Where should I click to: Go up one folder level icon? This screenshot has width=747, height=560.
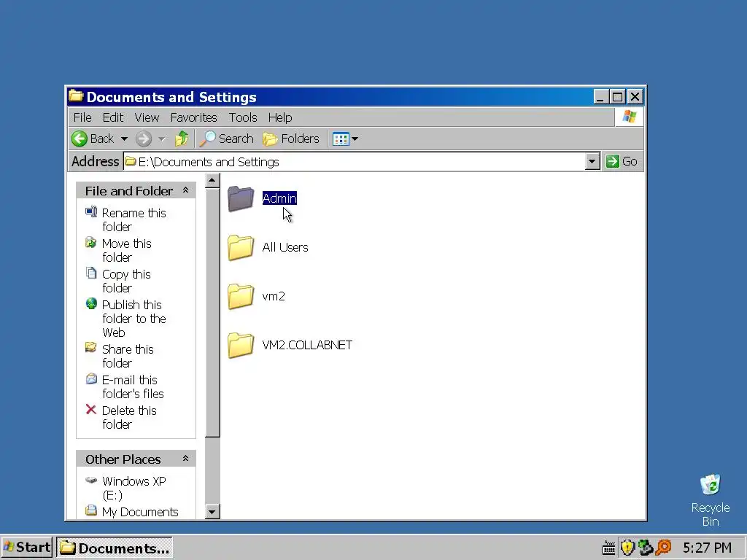pyautogui.click(x=182, y=139)
